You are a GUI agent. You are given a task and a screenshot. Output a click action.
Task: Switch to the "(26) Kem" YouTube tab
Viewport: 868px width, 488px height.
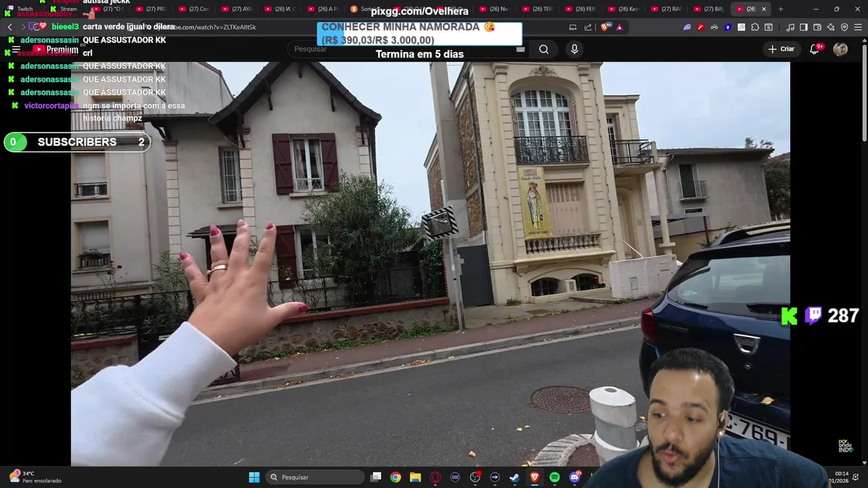[624, 9]
